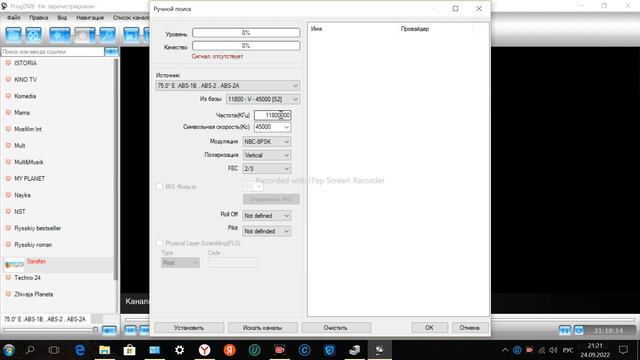Open the Yandex Browser taskbar icon
This screenshot has height=360, width=640.
[x=204, y=350]
